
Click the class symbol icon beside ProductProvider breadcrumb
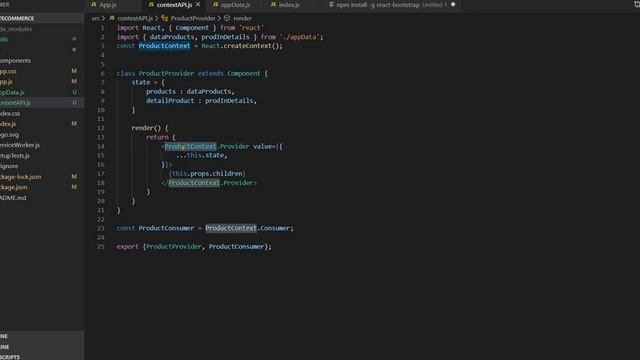(164, 18)
